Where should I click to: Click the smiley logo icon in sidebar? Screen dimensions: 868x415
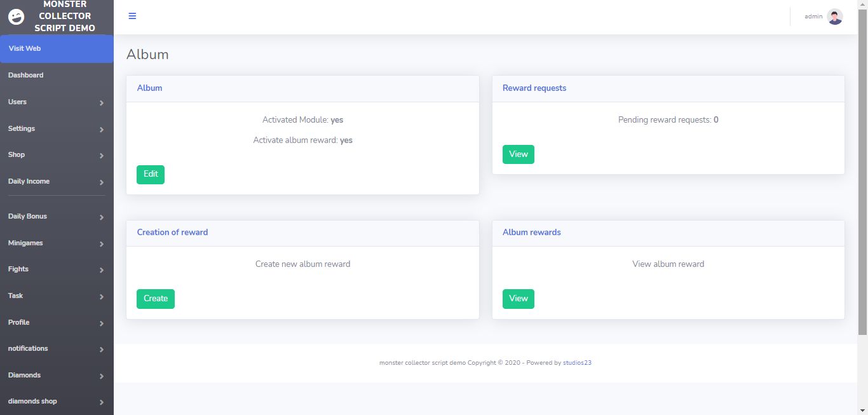click(x=16, y=17)
